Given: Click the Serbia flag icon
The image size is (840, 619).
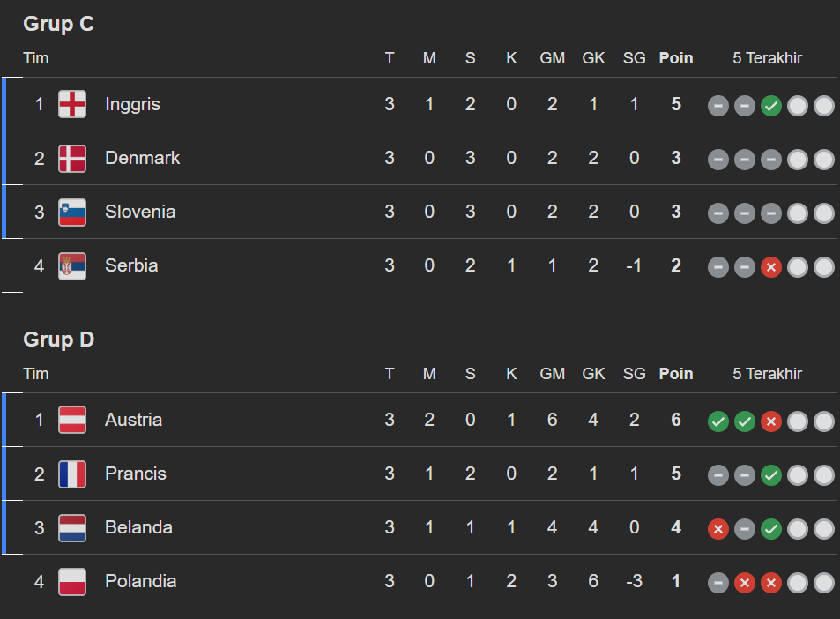Looking at the screenshot, I should [x=72, y=265].
